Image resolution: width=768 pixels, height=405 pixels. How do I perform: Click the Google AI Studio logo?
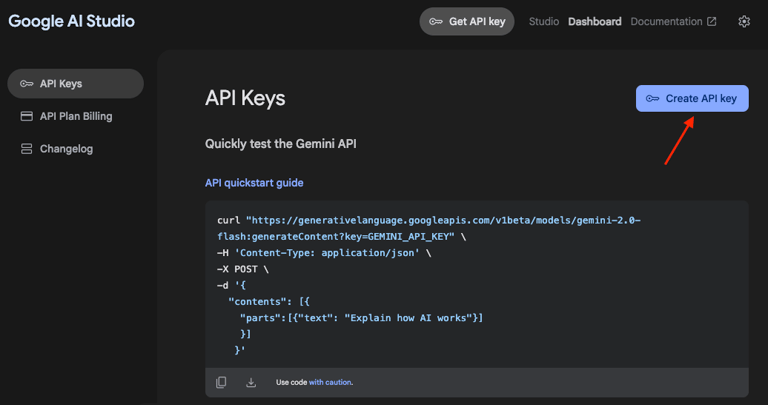[72, 21]
